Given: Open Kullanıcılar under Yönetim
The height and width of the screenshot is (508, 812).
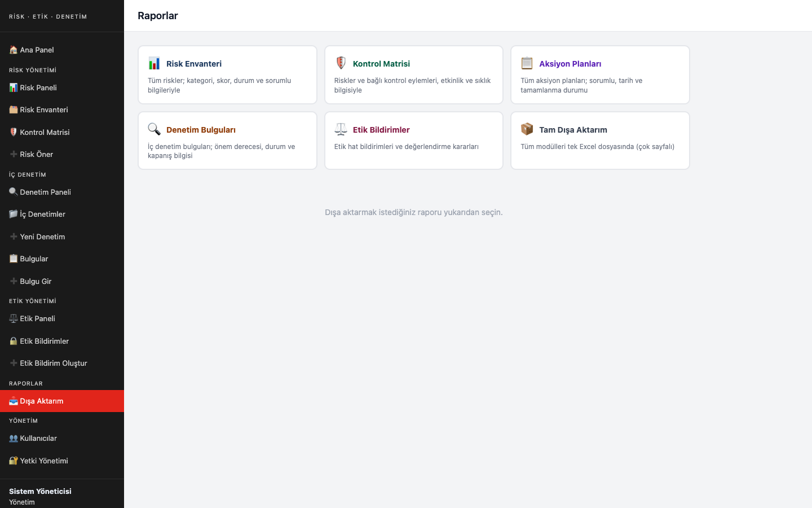Looking at the screenshot, I should [38, 438].
